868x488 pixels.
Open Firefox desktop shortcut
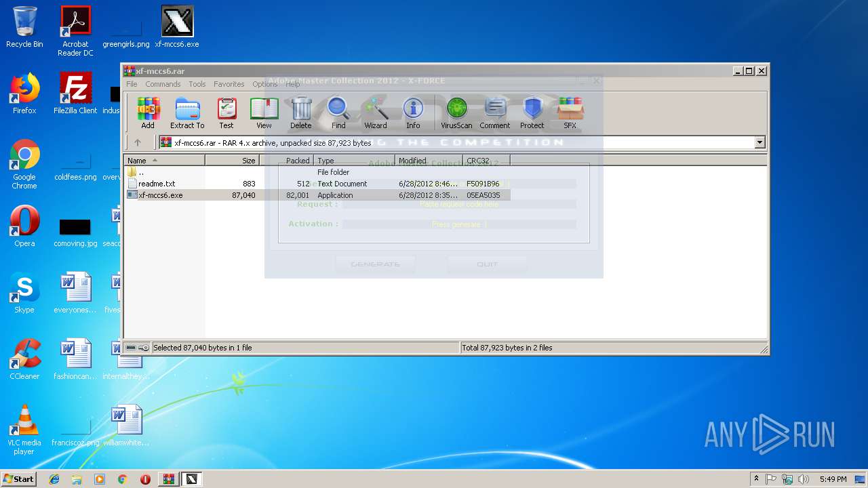[24, 94]
